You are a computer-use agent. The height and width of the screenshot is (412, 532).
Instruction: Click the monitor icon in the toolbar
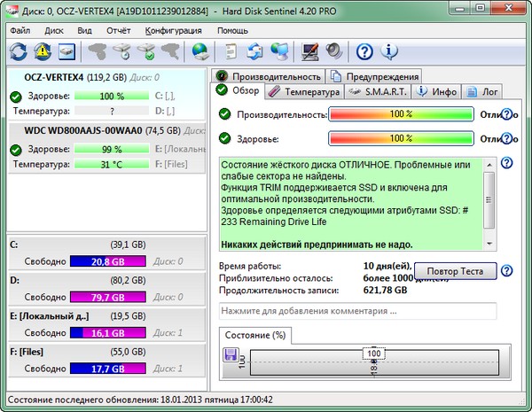(x=310, y=51)
